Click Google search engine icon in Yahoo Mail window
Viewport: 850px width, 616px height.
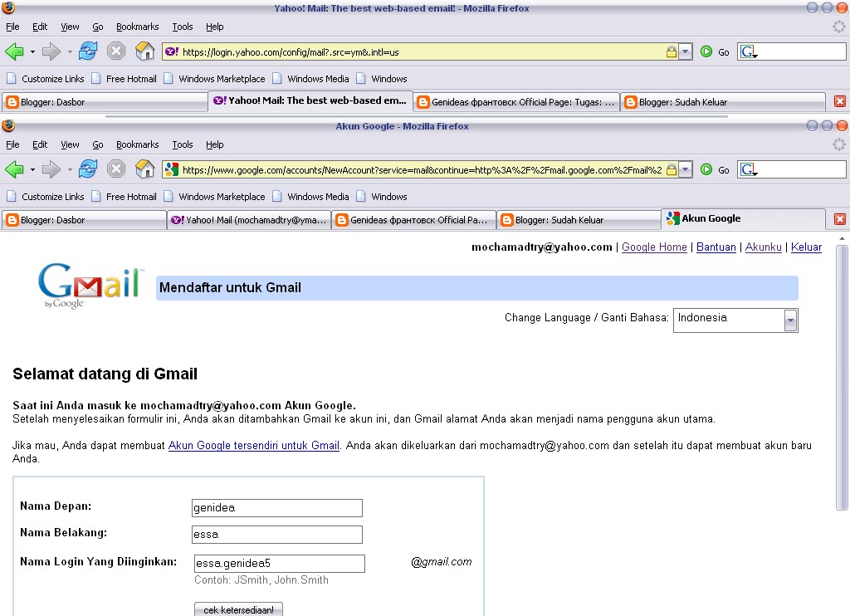tap(749, 52)
